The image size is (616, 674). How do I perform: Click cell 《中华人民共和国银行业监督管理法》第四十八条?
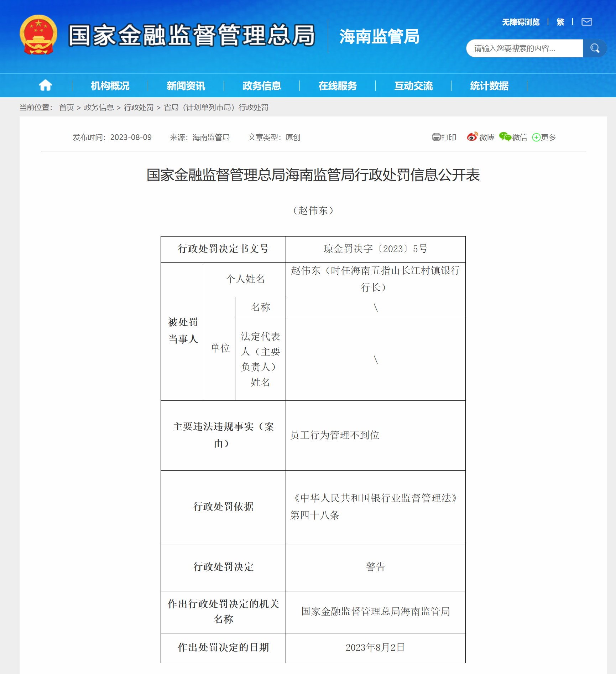coord(375,507)
